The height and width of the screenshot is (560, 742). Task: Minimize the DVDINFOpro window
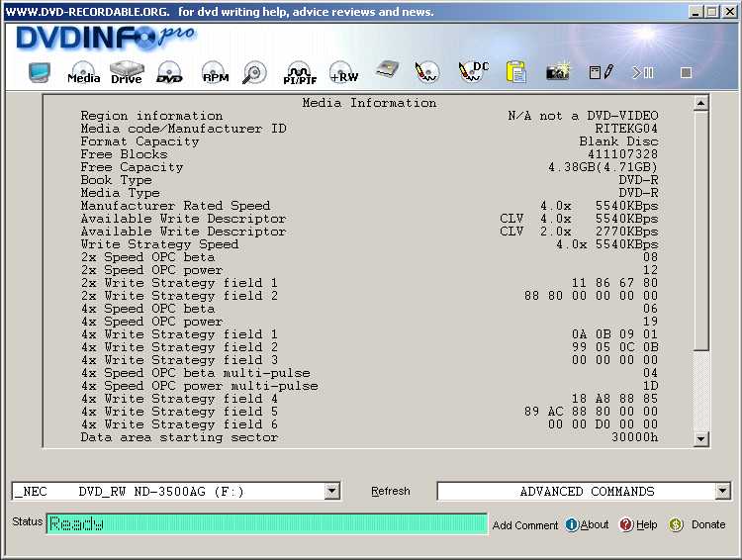[x=696, y=12]
